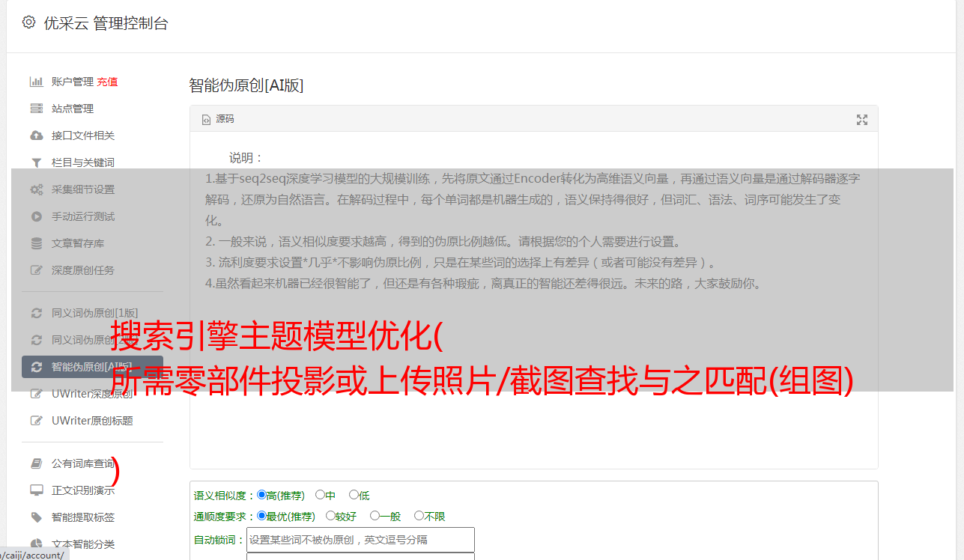
Task: Click the cloud upload icon for 接口文件相关
Action: pyautogui.click(x=36, y=136)
